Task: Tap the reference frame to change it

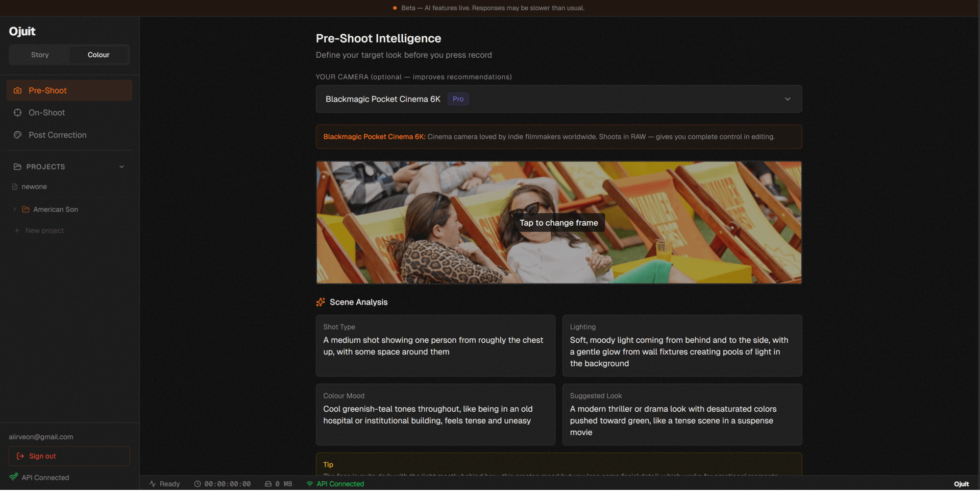Action: coord(558,223)
